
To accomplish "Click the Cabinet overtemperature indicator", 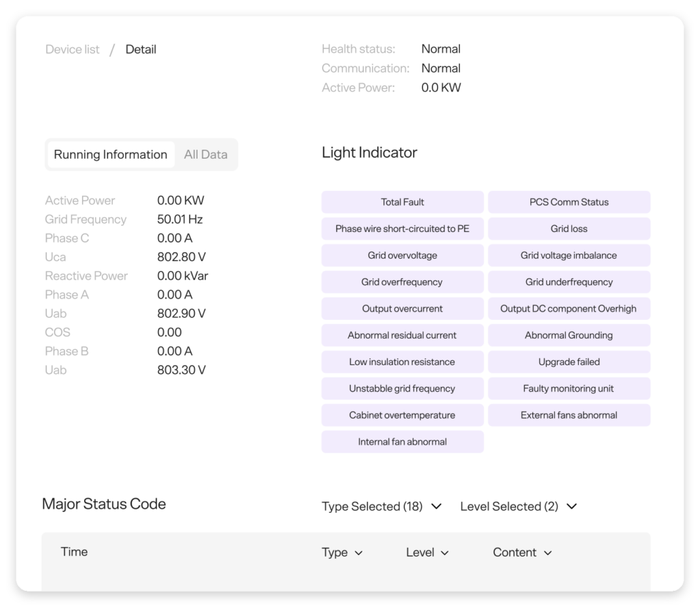I will click(402, 415).
